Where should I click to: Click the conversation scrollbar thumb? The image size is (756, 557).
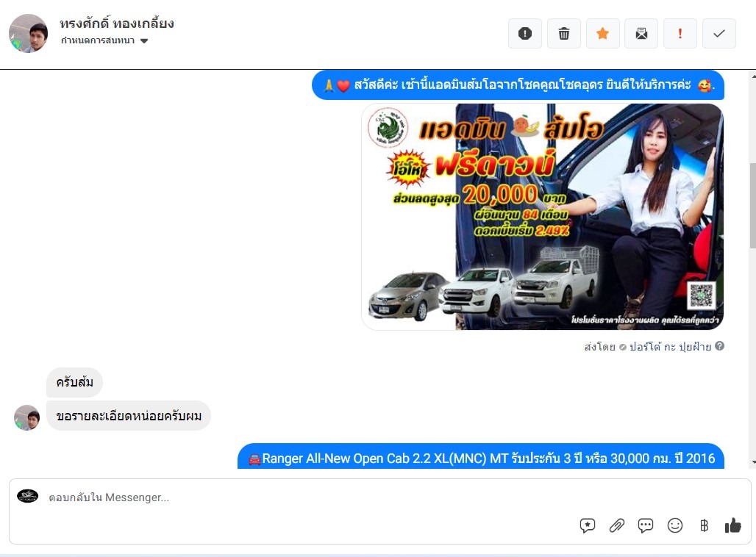tap(752, 206)
